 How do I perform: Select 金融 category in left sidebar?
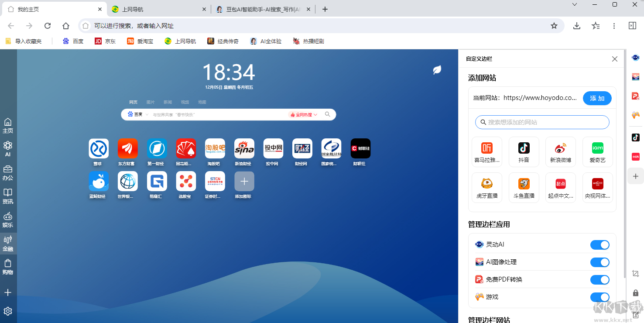(8, 244)
